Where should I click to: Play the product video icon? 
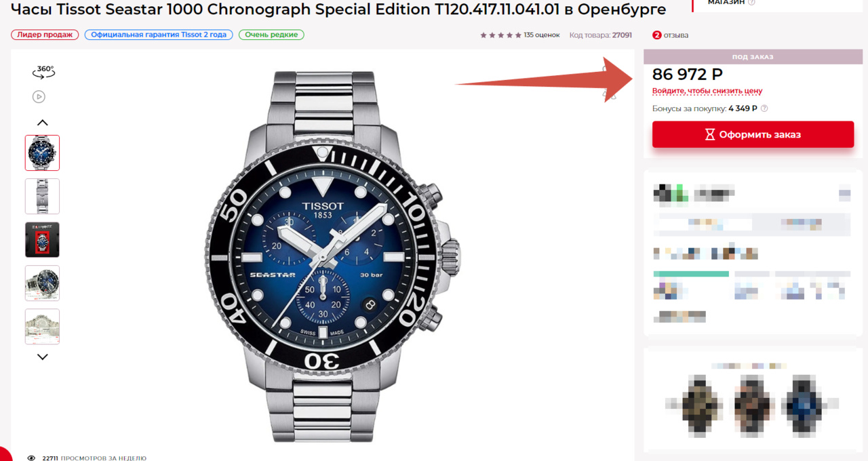click(39, 97)
